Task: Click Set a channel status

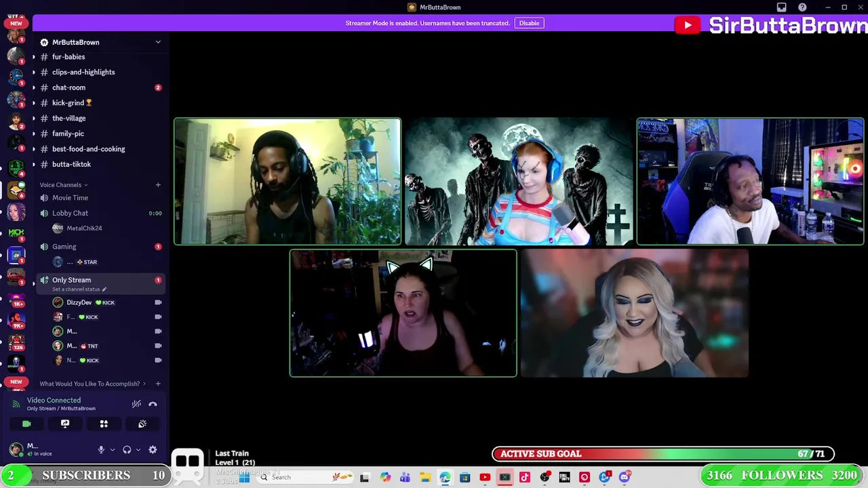Action: coord(79,289)
